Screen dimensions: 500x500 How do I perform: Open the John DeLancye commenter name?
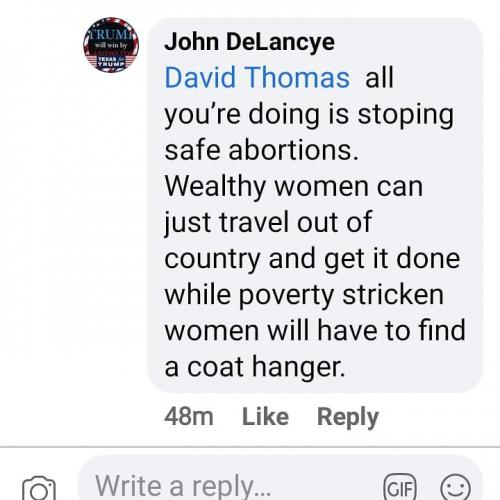tap(249, 42)
